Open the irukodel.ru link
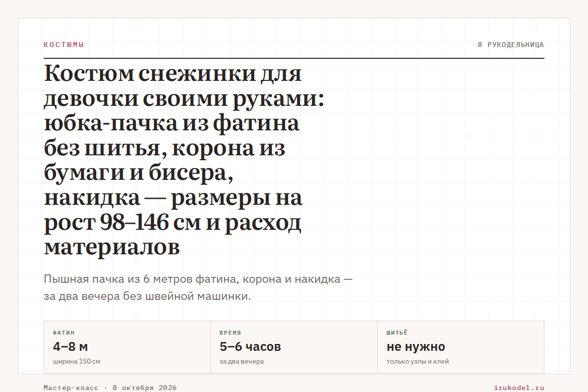The width and height of the screenshot is (588, 392). coord(519,388)
